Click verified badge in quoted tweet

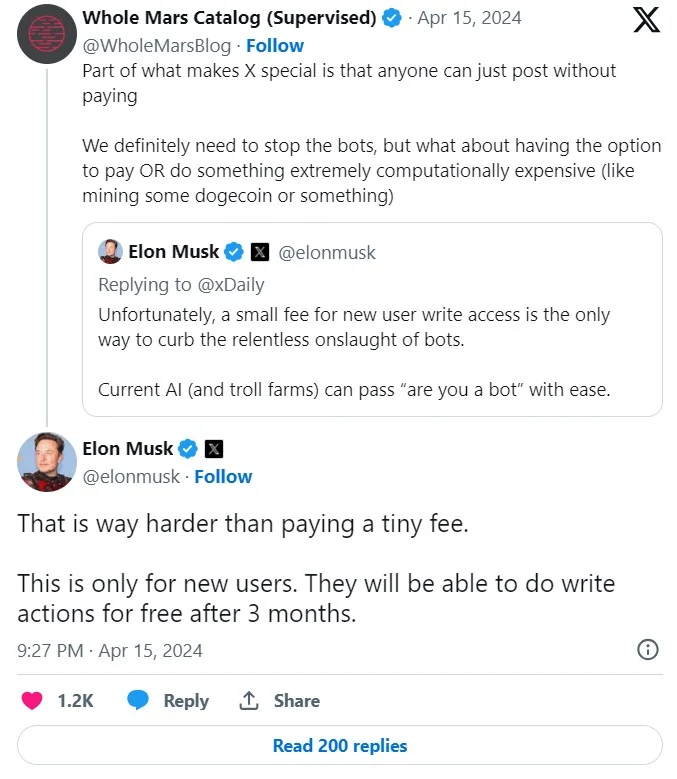233,252
